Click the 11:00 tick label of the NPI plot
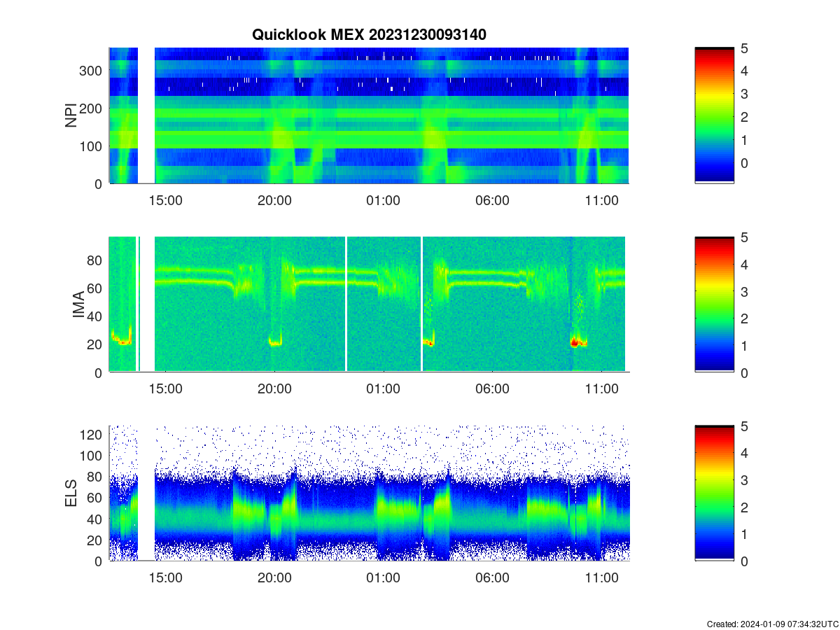This screenshot has width=840, height=630. [x=601, y=200]
